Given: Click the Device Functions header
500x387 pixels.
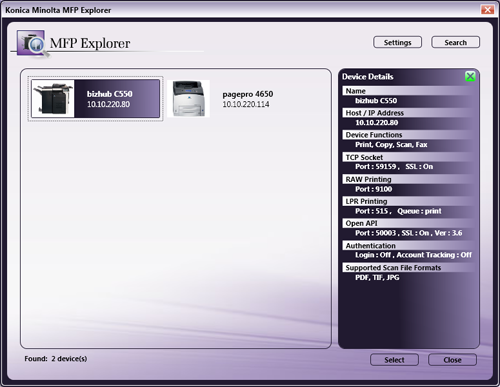Looking at the screenshot, I should [408, 135].
